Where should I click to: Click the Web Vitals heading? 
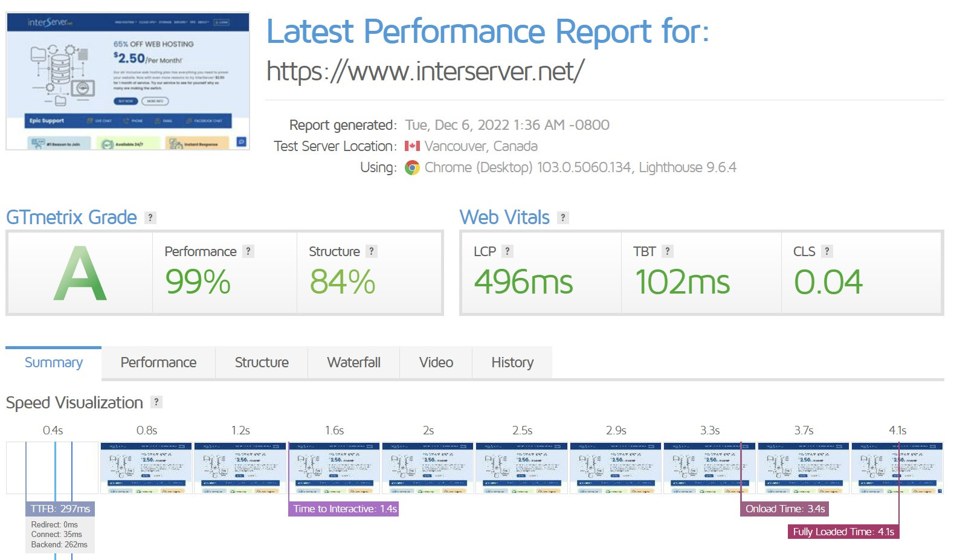coord(504,217)
